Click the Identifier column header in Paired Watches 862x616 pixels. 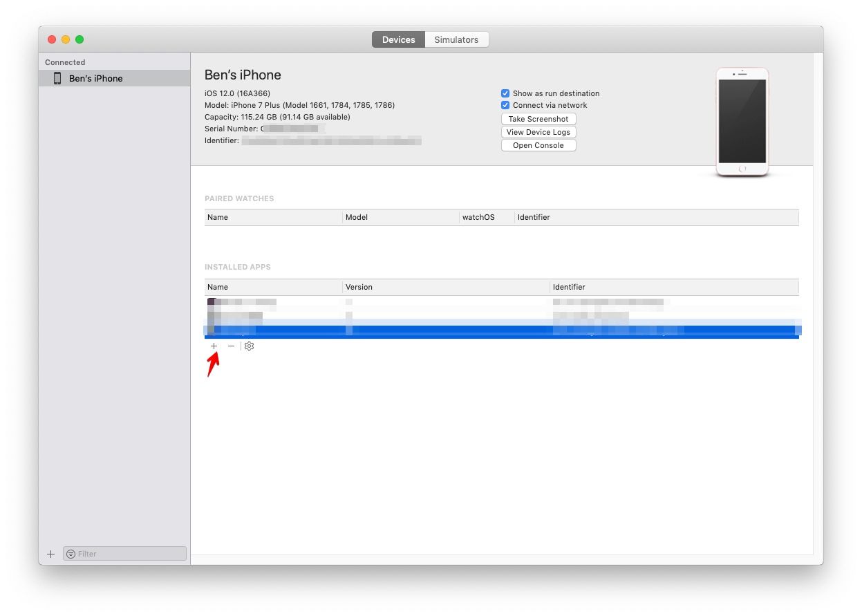[657, 217]
